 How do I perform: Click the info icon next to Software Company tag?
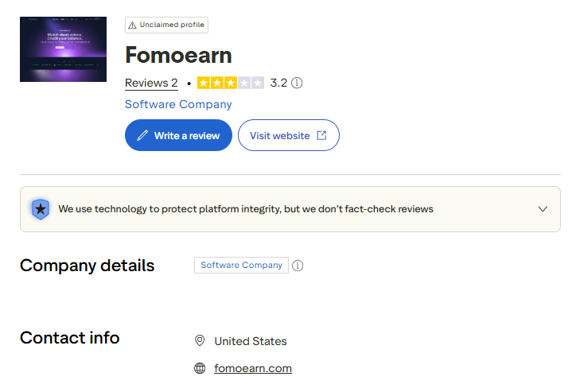298,266
